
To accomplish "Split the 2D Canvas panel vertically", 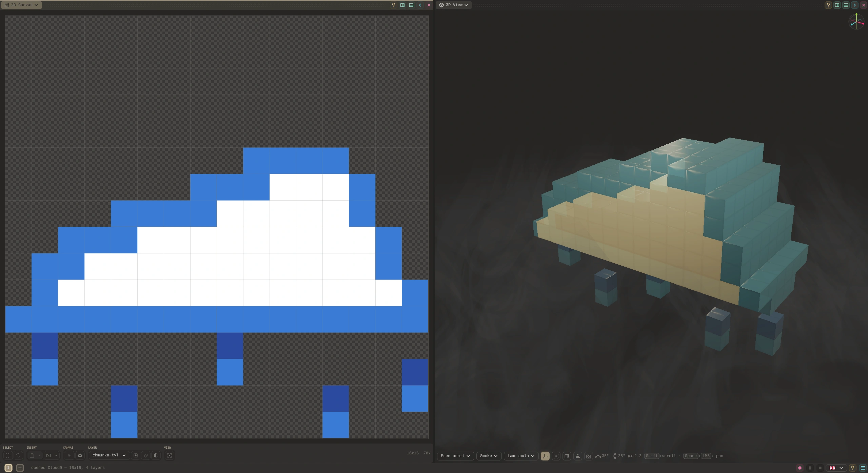I will (402, 5).
